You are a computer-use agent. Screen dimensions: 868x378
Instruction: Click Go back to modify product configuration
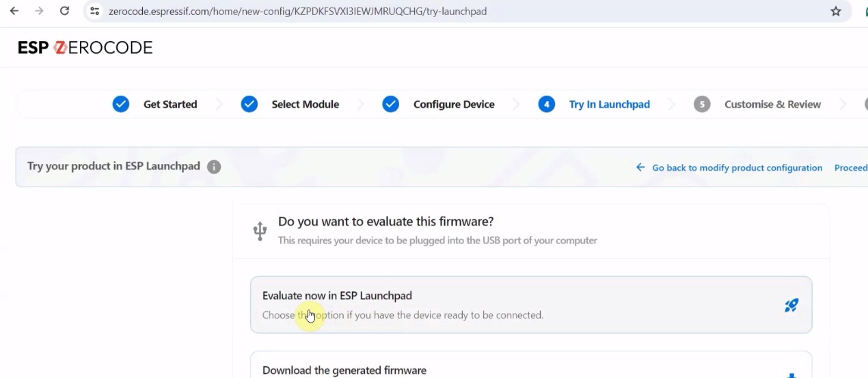click(x=737, y=167)
